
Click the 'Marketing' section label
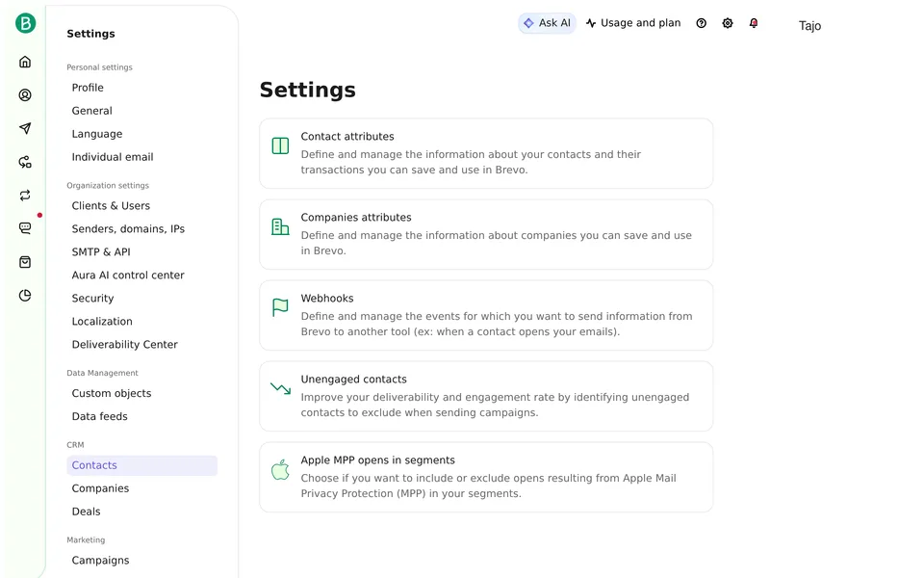[x=86, y=539]
